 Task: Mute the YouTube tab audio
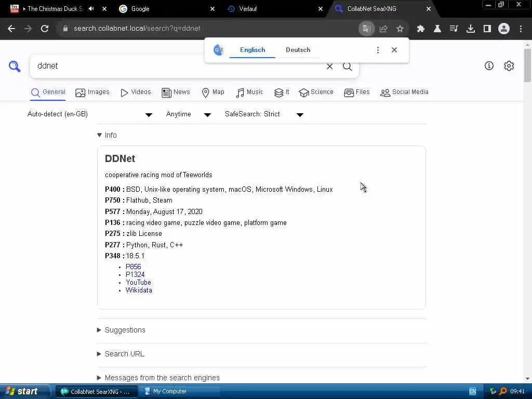[x=91, y=9]
